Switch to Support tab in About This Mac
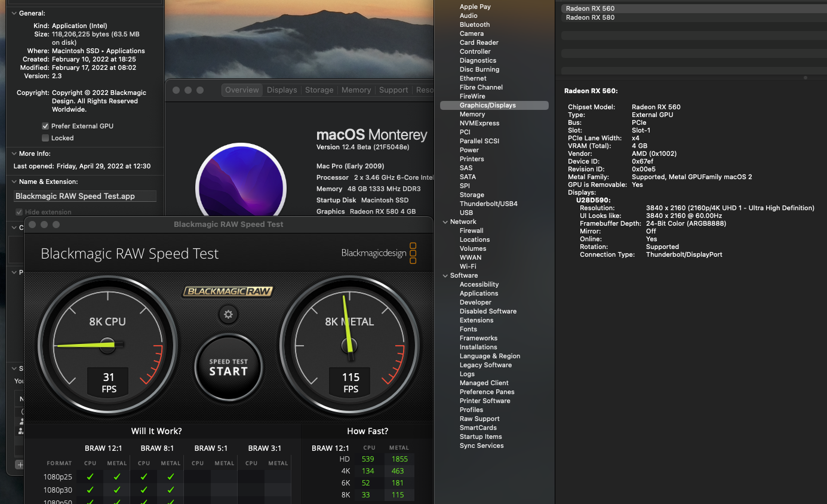The width and height of the screenshot is (827, 504). point(393,90)
